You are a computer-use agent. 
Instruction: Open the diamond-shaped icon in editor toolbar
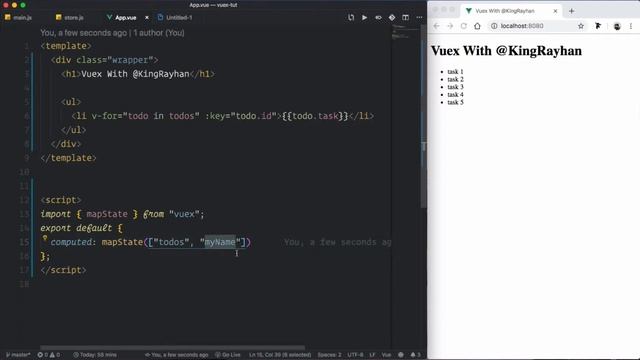click(x=392, y=18)
